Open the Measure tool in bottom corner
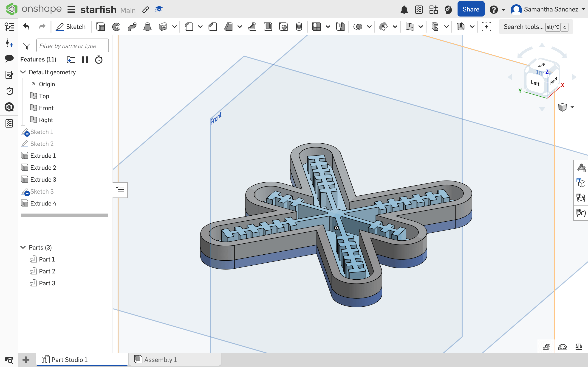Viewport: 588px width, 367px height. (x=546, y=347)
